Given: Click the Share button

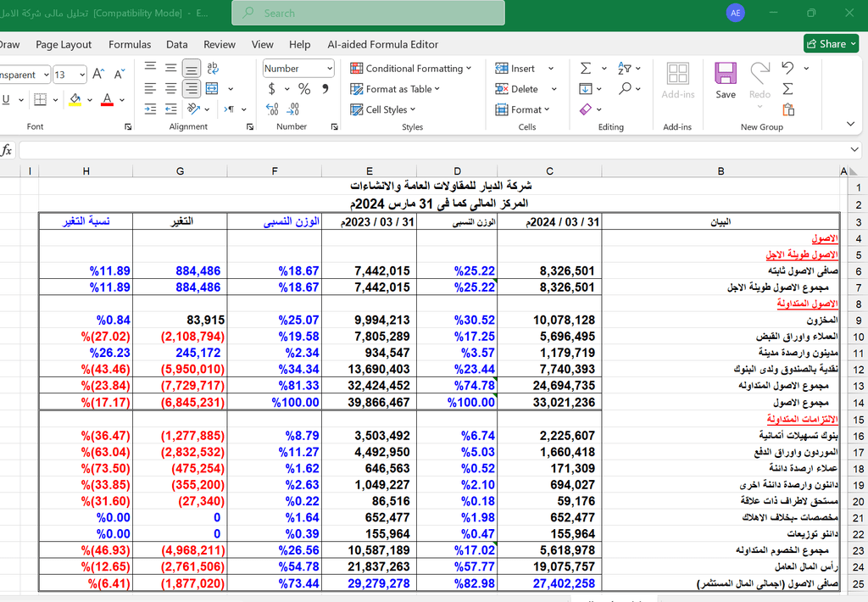Looking at the screenshot, I should point(827,44).
